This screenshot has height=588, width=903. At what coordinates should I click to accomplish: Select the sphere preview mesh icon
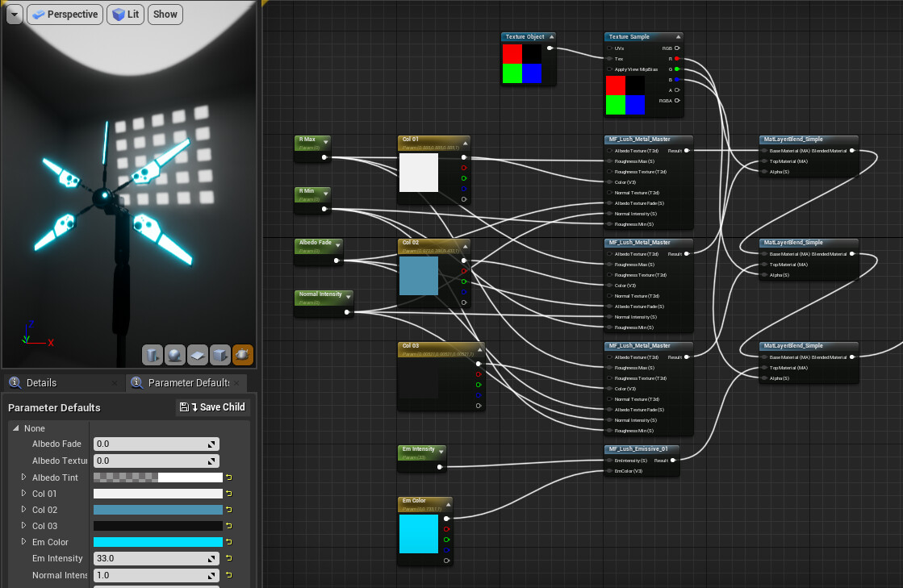point(175,355)
